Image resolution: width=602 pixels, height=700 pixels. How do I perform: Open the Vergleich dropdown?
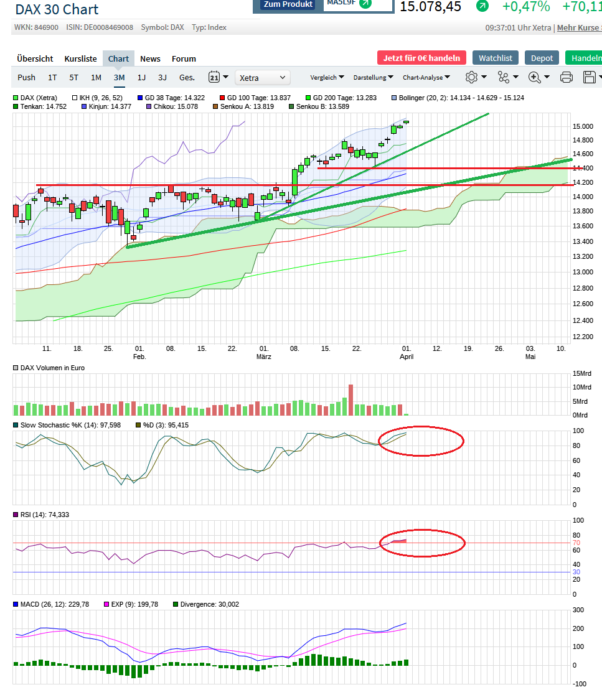click(327, 77)
